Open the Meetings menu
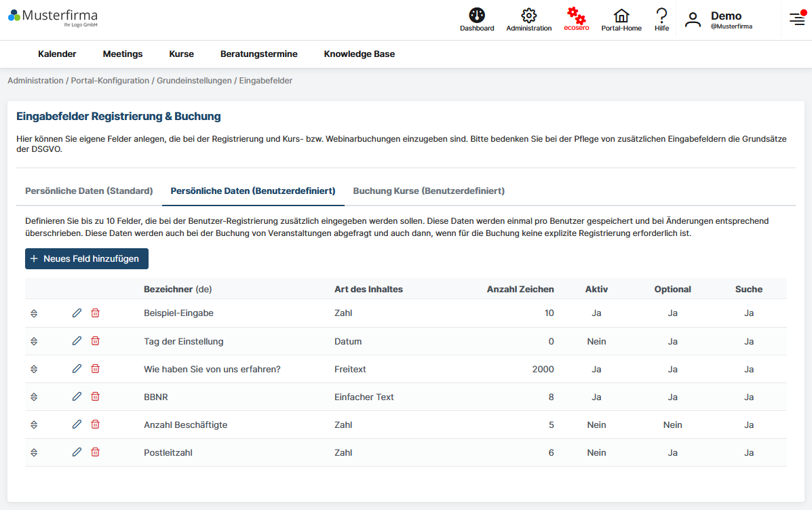 [x=123, y=54]
